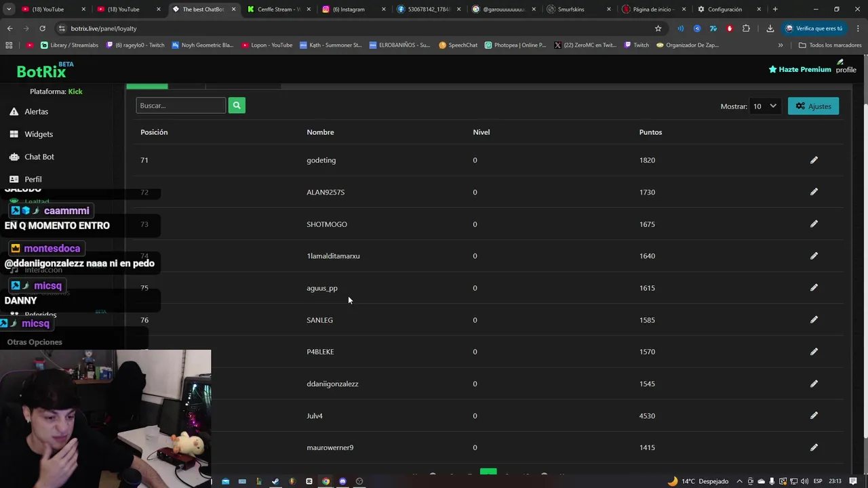
Task: Open the SpeechChat bookmark
Action: (x=458, y=45)
